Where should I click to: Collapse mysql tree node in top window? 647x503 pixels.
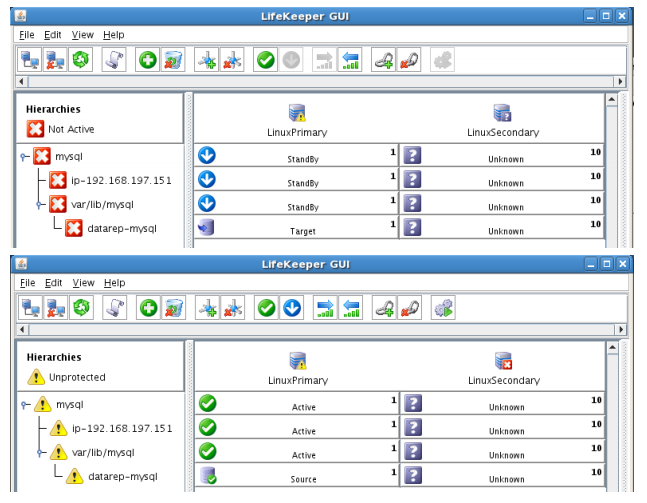pyautogui.click(x=24, y=157)
